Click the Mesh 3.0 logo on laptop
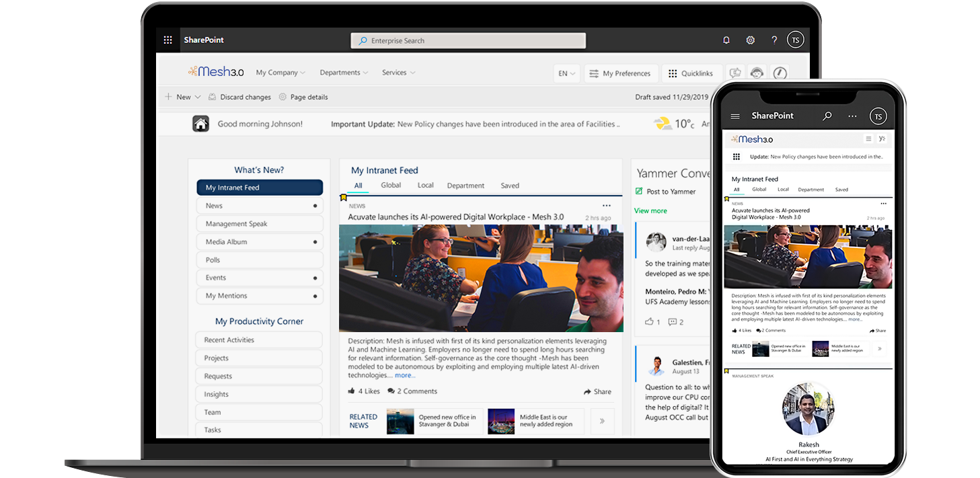 [x=216, y=72]
